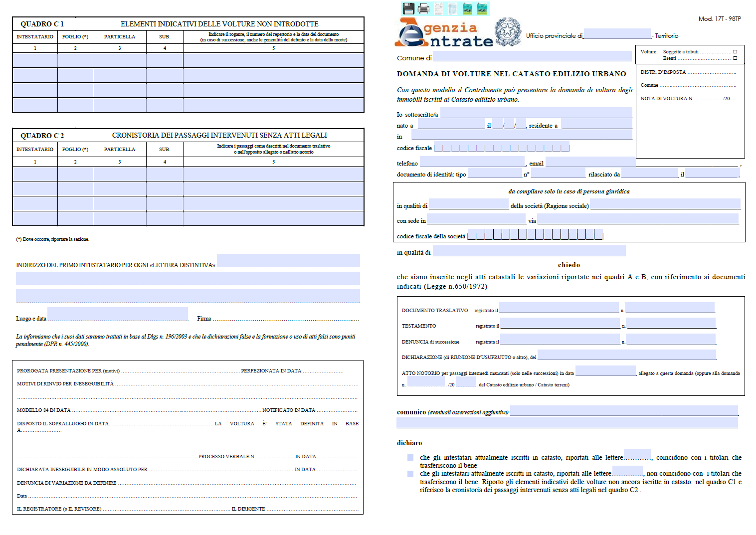Open the light blue form page thumbnail

453,8
